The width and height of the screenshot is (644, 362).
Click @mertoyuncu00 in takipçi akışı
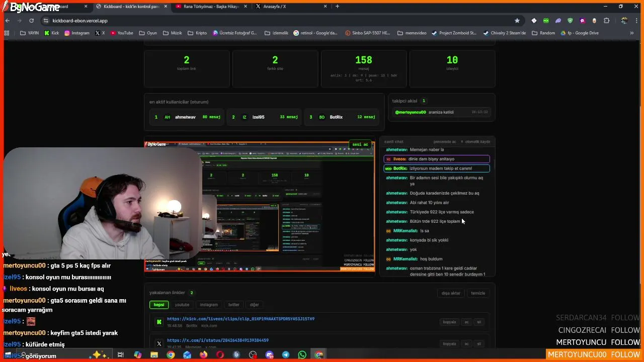[410, 112]
